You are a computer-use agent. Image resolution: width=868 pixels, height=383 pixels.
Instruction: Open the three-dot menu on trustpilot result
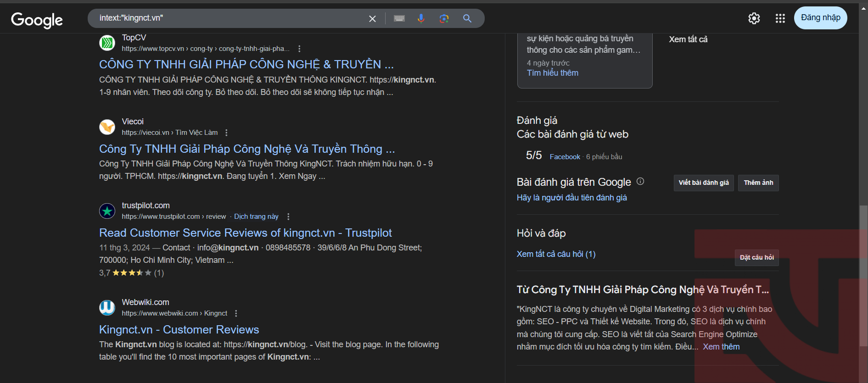tap(288, 216)
